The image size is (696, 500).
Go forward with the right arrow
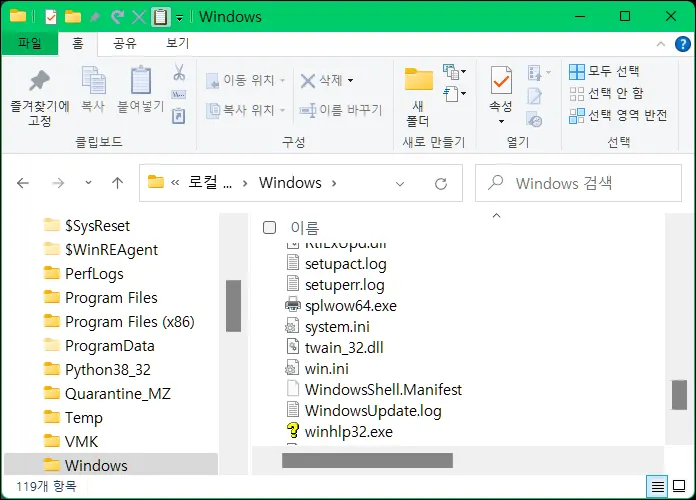(58, 183)
